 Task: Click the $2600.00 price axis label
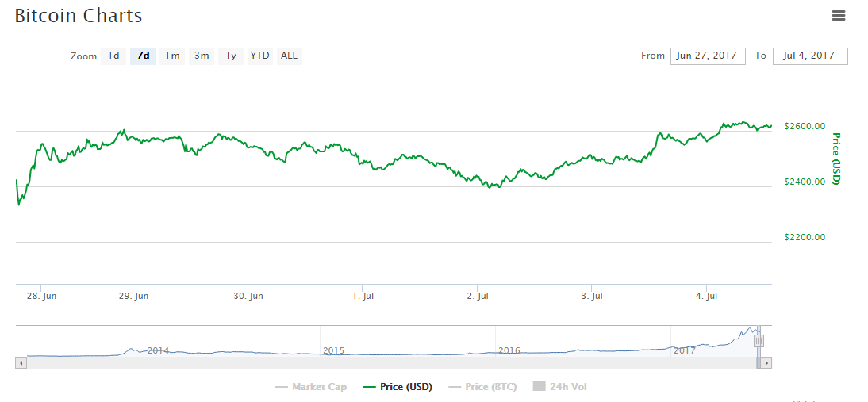pos(805,127)
